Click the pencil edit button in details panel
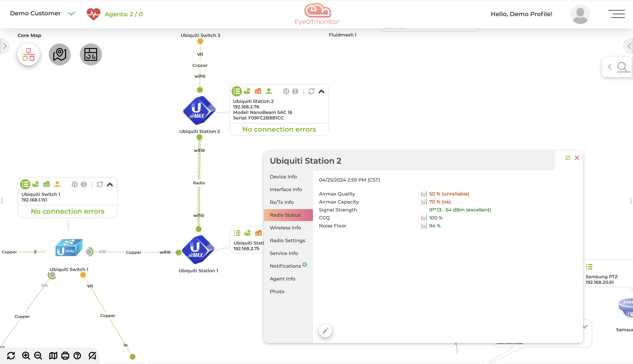The height and width of the screenshot is (364, 633). pyautogui.click(x=325, y=331)
